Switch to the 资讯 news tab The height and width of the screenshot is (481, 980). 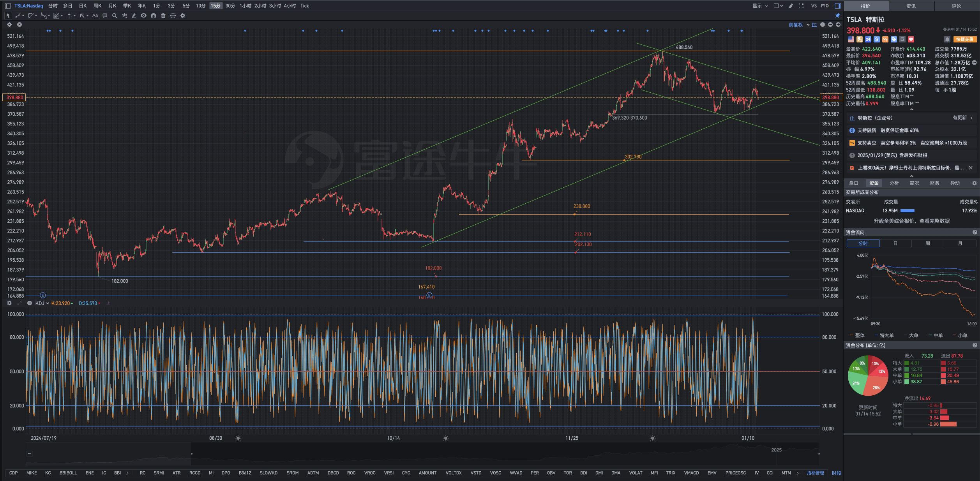coord(911,6)
